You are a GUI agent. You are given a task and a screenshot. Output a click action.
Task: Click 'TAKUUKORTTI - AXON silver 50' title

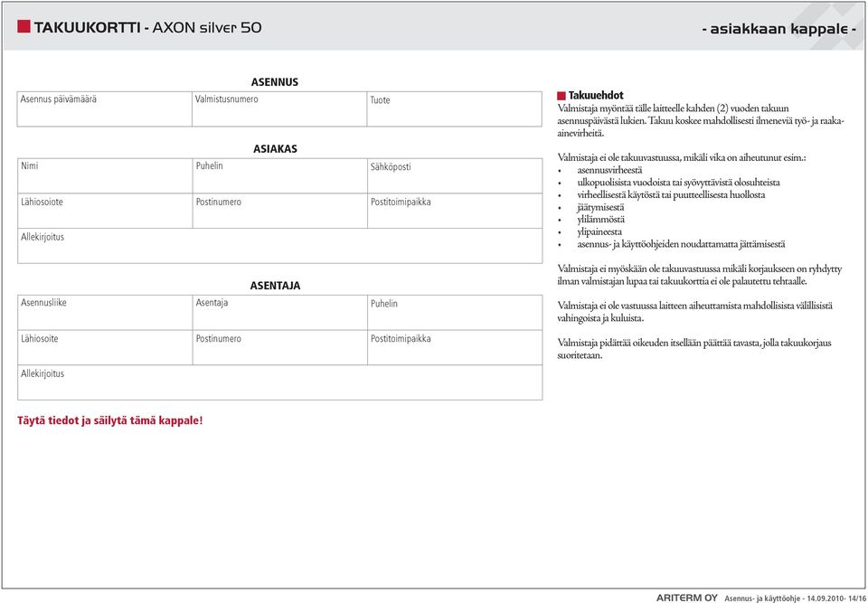tap(147, 27)
